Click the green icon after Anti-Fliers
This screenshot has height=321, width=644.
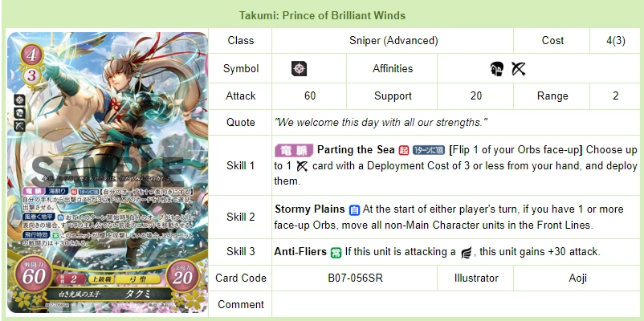[333, 251]
